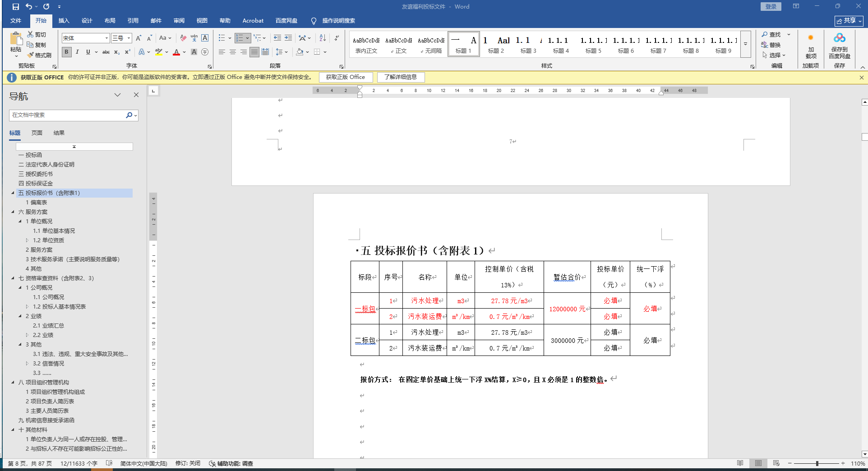Switch to Read Mode view in status bar

740,463
